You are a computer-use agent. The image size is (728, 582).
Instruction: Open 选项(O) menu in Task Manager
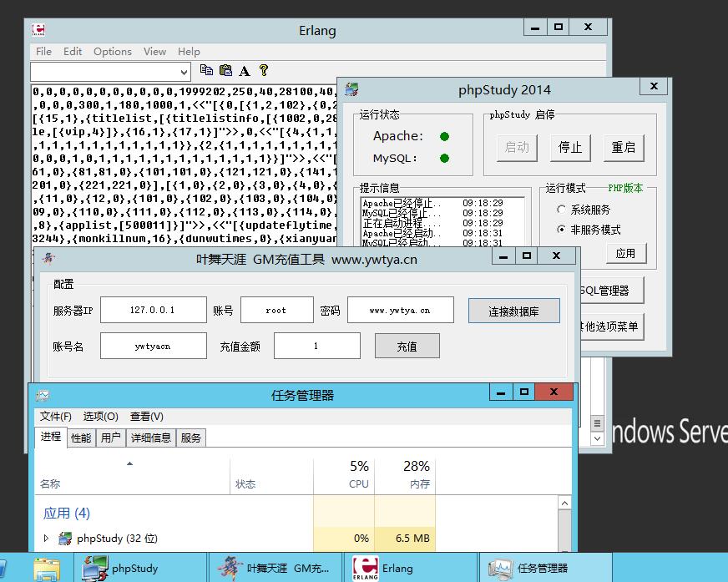100,416
